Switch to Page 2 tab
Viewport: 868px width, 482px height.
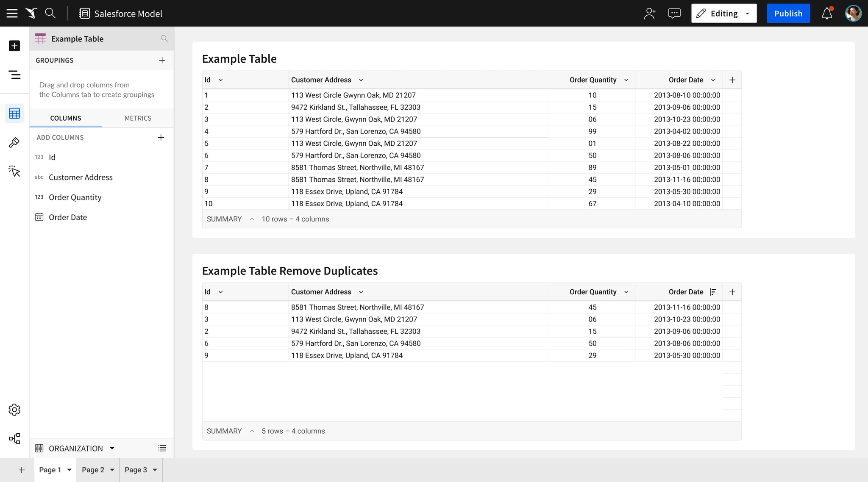tap(93, 470)
